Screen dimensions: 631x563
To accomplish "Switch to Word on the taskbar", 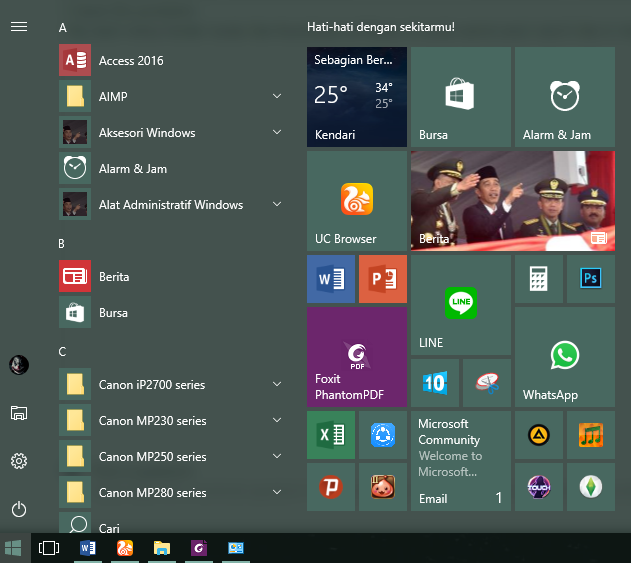I will click(88, 548).
